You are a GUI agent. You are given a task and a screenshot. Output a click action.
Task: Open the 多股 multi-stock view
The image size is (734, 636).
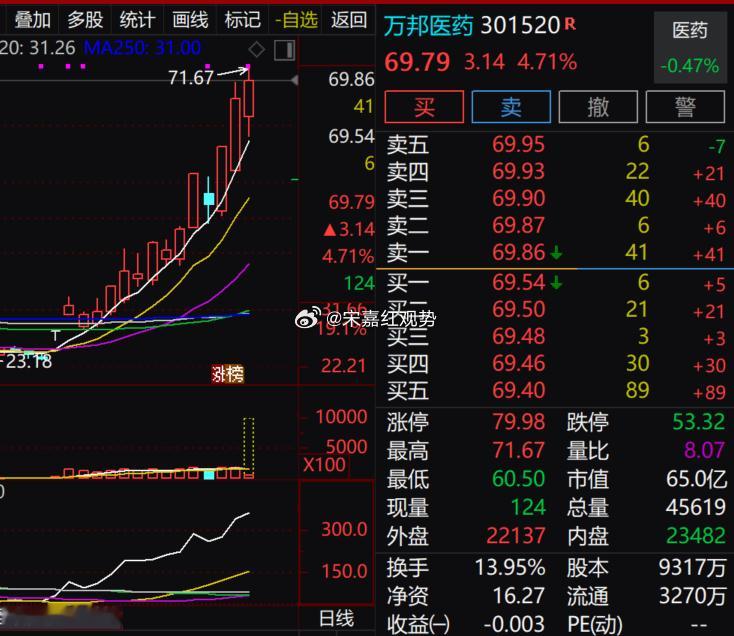click(85, 20)
